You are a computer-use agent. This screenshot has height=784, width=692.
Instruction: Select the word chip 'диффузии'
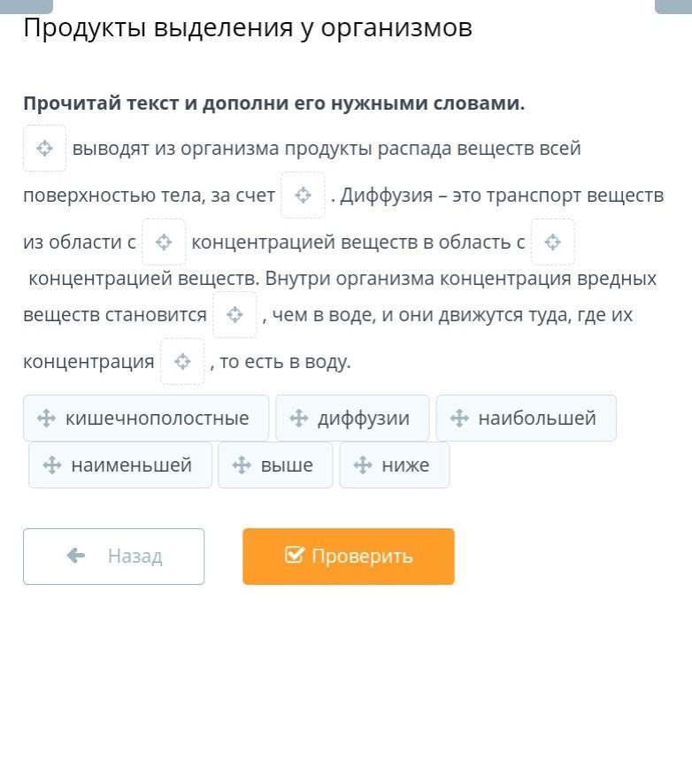(352, 418)
